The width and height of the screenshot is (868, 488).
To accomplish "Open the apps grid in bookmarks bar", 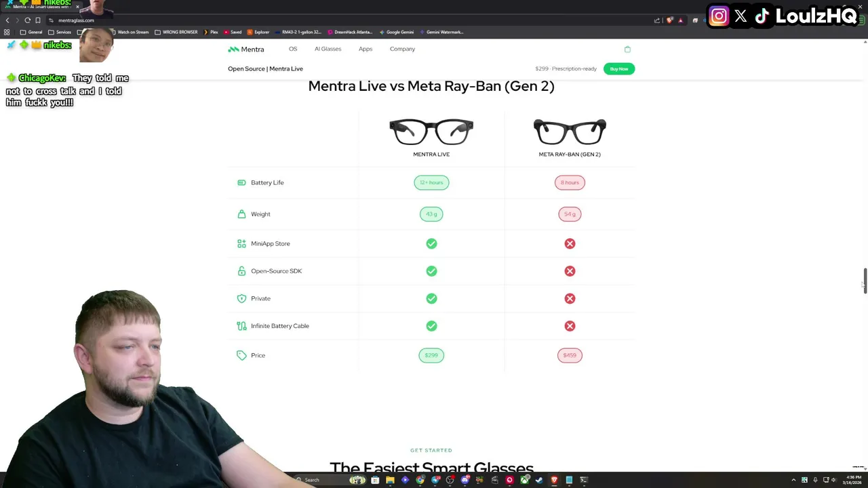I will coord(7,32).
